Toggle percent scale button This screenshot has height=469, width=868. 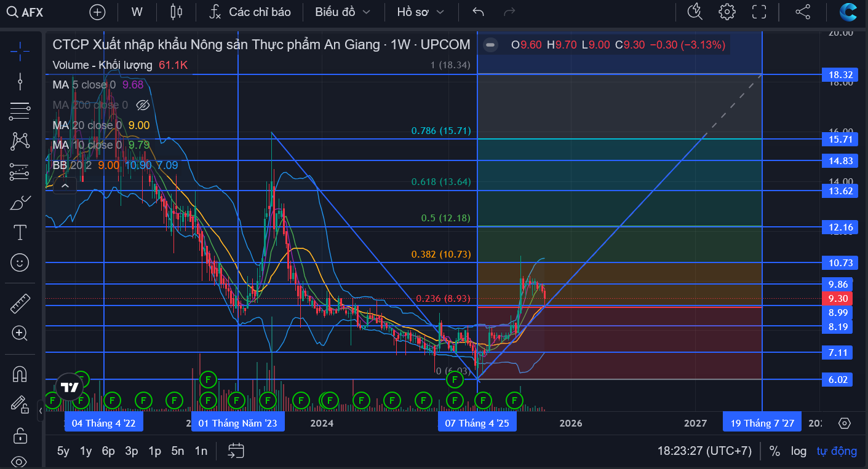774,451
